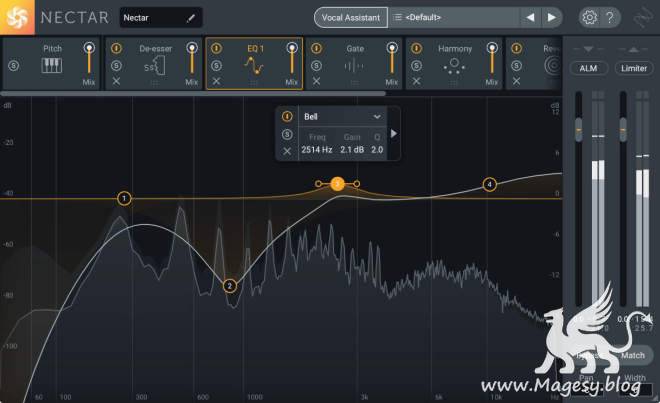Screen dimensions: 660x403
Task: Open the Bell filter type dropdown
Action: [342, 117]
